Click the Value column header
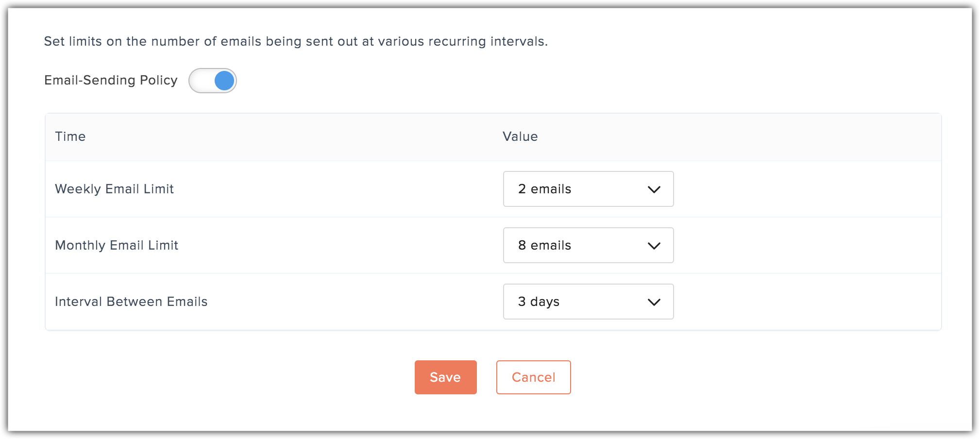The height and width of the screenshot is (439, 980). point(520,136)
